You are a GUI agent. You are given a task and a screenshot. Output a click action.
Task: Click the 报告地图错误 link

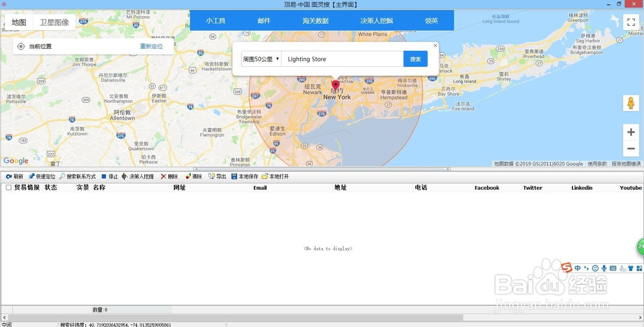627,163
